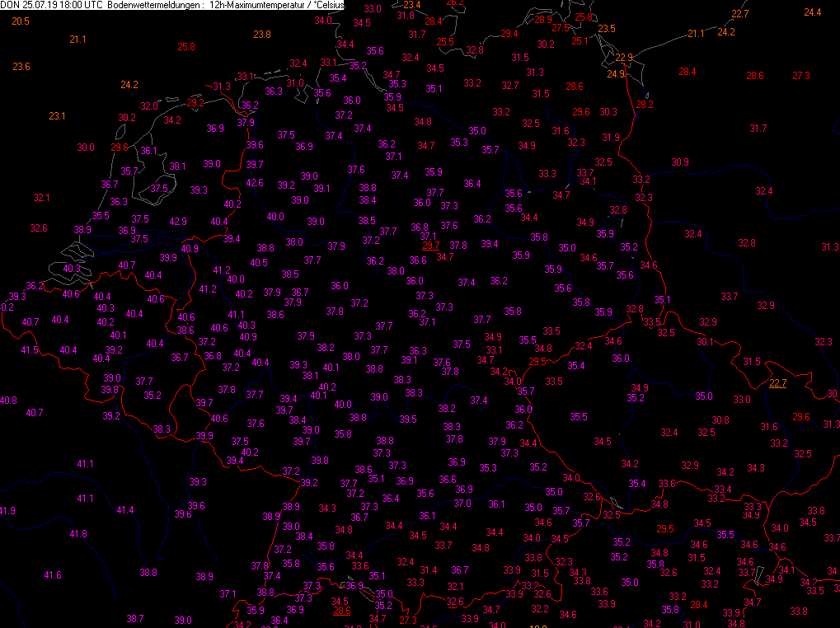Click the 22.9 coastal station value
The height and width of the screenshot is (628, 840).
coord(624,57)
